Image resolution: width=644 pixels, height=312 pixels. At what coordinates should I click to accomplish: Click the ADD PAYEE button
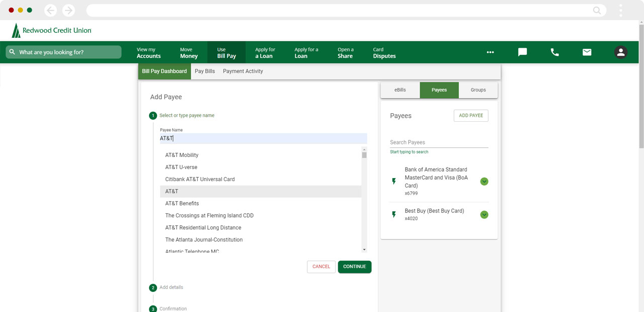[x=471, y=116]
